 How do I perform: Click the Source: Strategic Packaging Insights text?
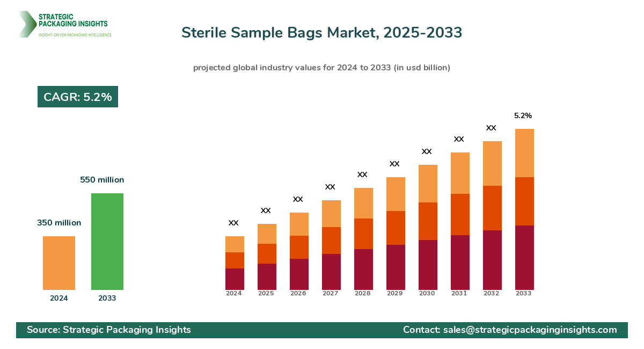pyautogui.click(x=109, y=330)
